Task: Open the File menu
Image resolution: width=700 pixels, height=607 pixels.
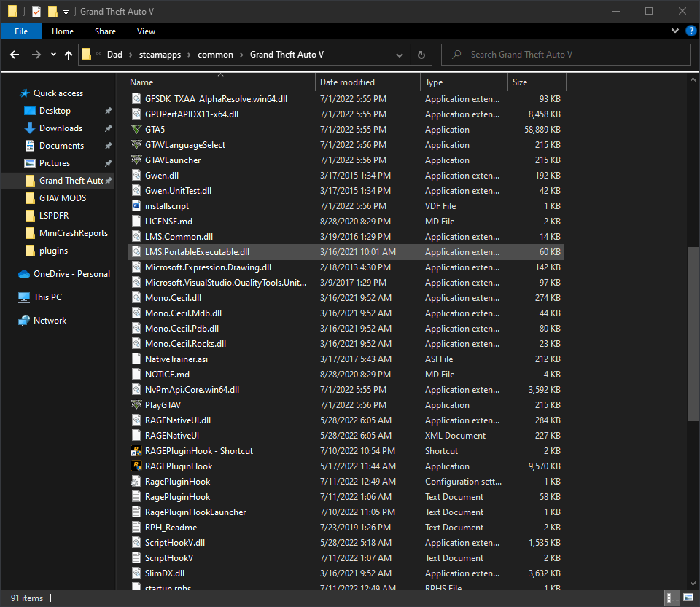Action: (x=21, y=31)
